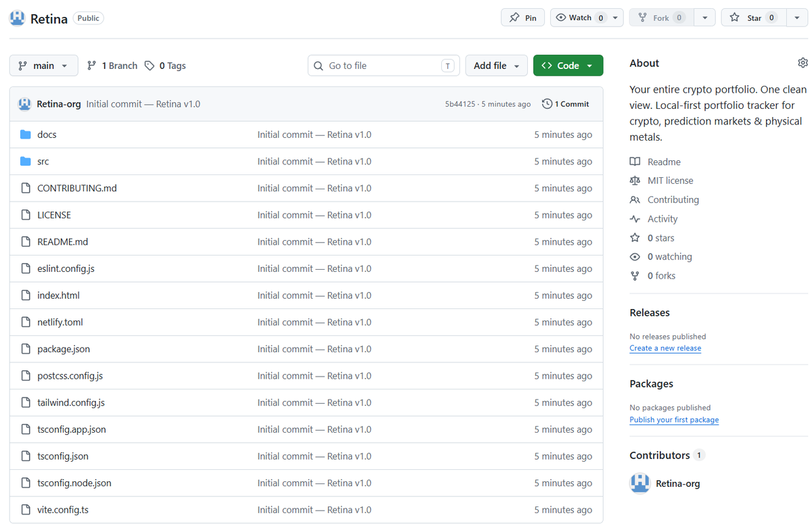
Task: Open the main branch selector dropdown
Action: (x=43, y=66)
